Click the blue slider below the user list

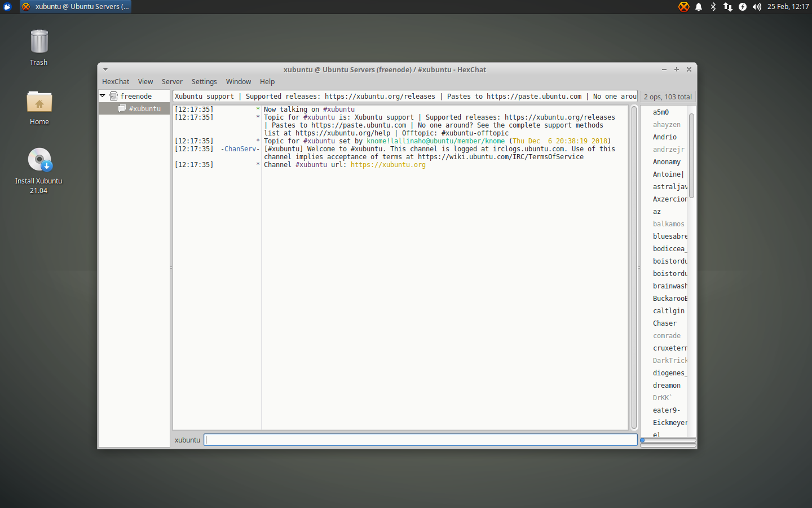pos(642,439)
